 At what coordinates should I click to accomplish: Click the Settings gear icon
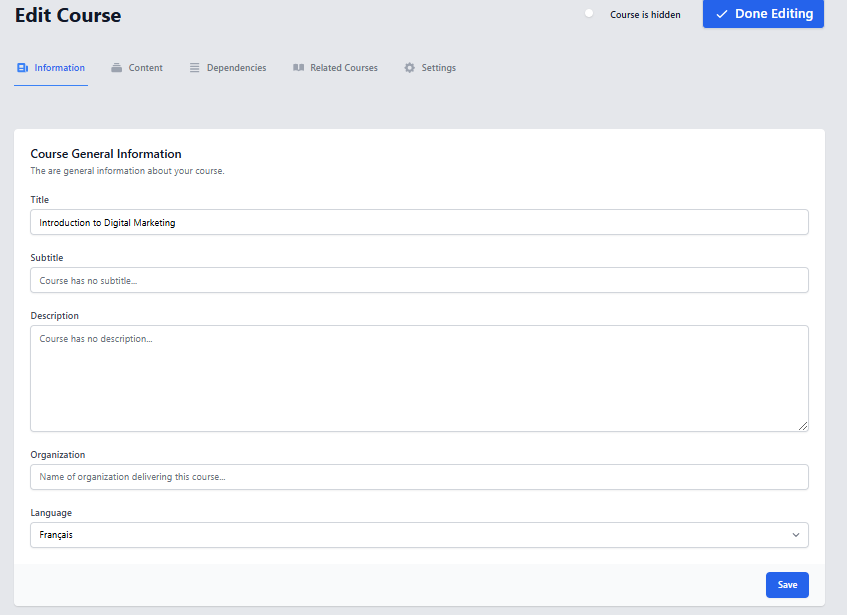(409, 68)
